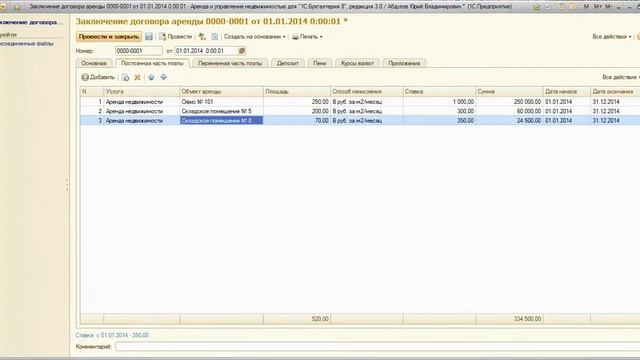Click the Ставка column header
Image resolution: width=640 pixels, height=360 pixels.
(439, 91)
